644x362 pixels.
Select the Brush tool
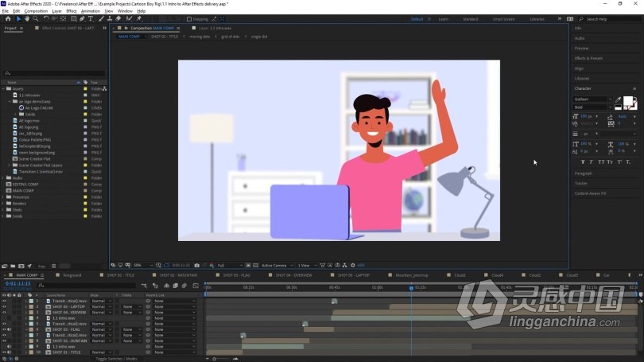pyautogui.click(x=102, y=19)
